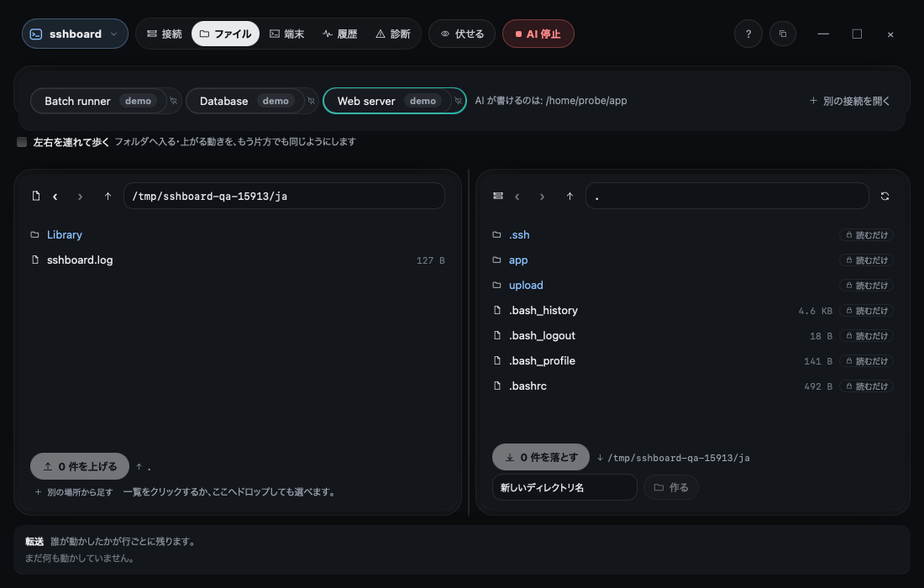Viewport: 924px width, 588px height.
Task: Click the download destination path /tmp/sshboard-qa-15913/ja
Action: coord(678,458)
